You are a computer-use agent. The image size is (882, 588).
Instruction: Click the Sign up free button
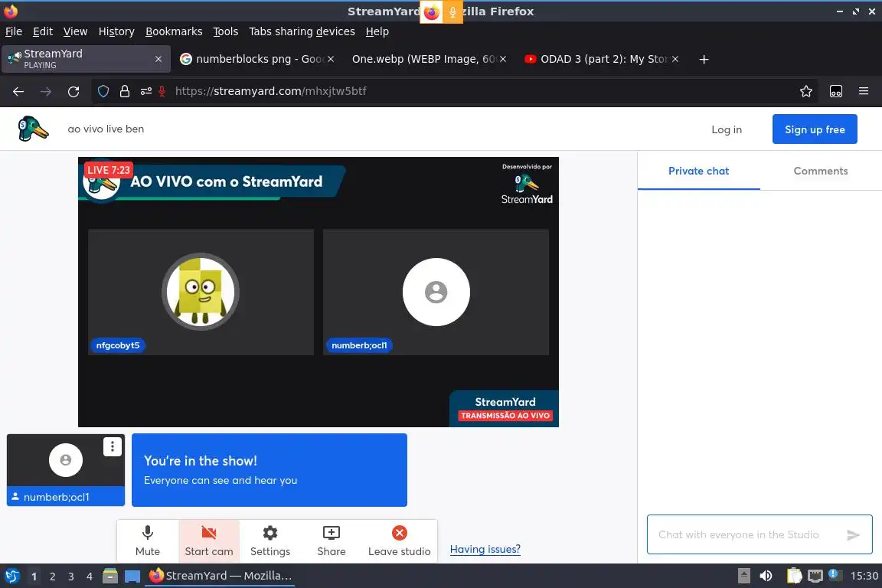[x=815, y=129]
